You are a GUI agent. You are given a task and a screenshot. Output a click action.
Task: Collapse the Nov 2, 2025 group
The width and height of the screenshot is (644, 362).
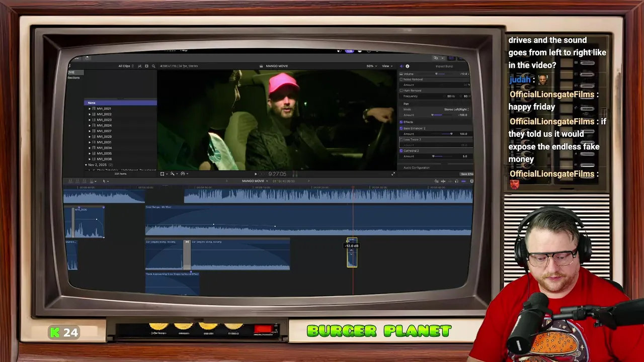pyautogui.click(x=86, y=165)
